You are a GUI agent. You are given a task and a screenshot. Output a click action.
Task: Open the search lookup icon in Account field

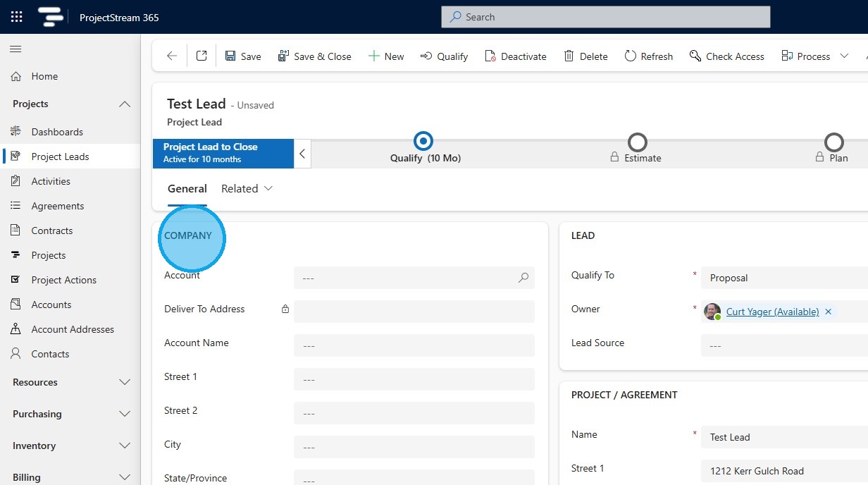tap(523, 278)
